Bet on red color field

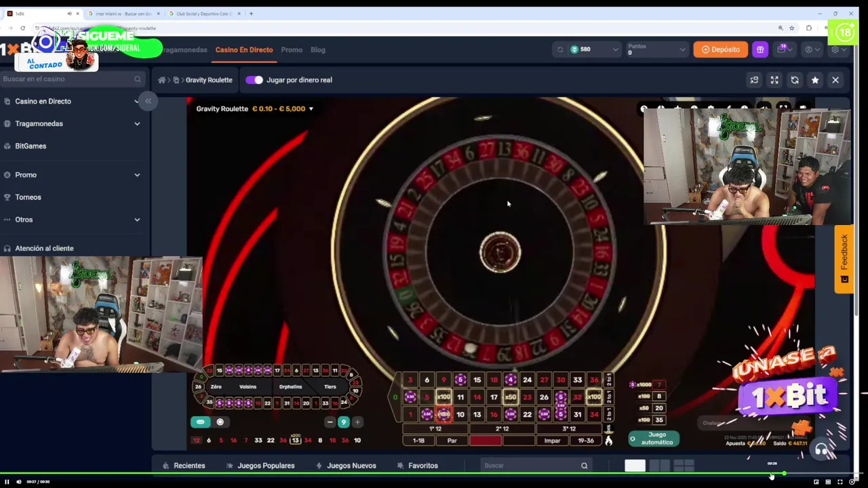pos(486,441)
